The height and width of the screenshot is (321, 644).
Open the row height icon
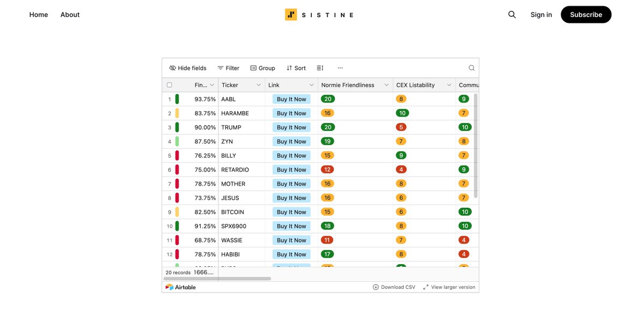pyautogui.click(x=320, y=68)
